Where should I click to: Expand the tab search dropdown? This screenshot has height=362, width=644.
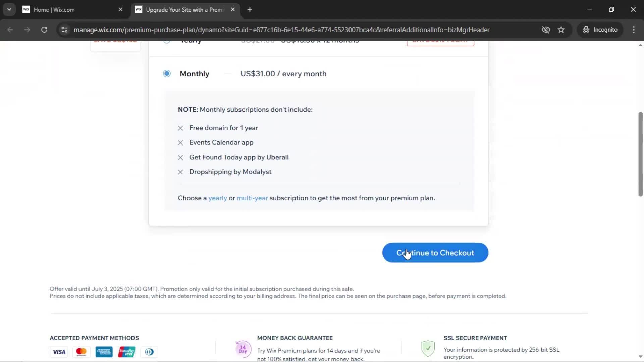(9, 10)
